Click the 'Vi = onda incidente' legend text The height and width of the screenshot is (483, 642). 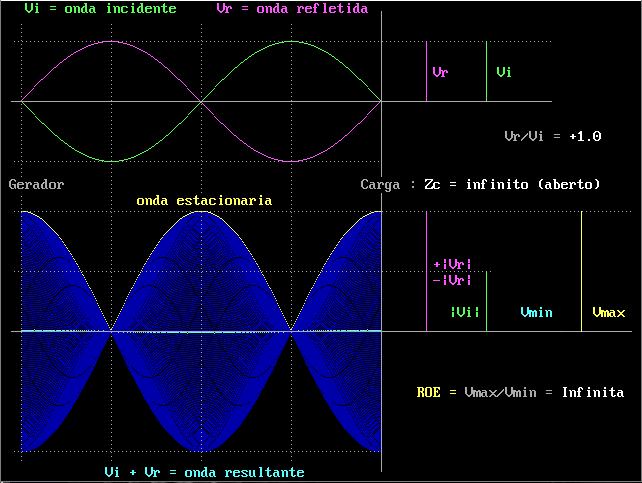(x=100, y=9)
